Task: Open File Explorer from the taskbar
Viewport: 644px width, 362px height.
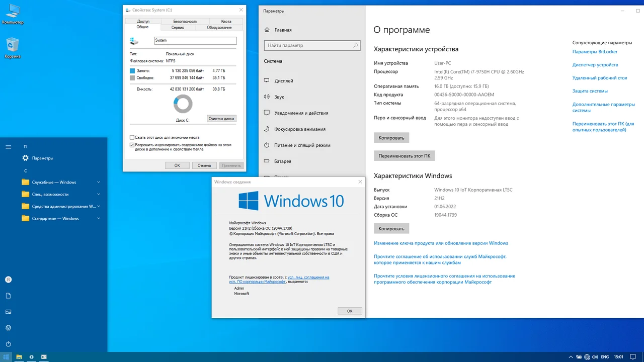Action: click(19, 357)
